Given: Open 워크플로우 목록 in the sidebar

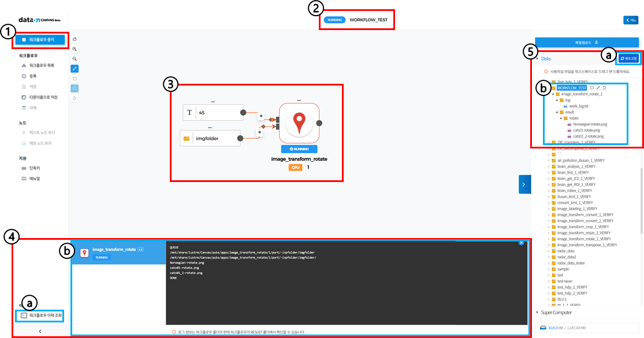Looking at the screenshot, I should tap(42, 66).
